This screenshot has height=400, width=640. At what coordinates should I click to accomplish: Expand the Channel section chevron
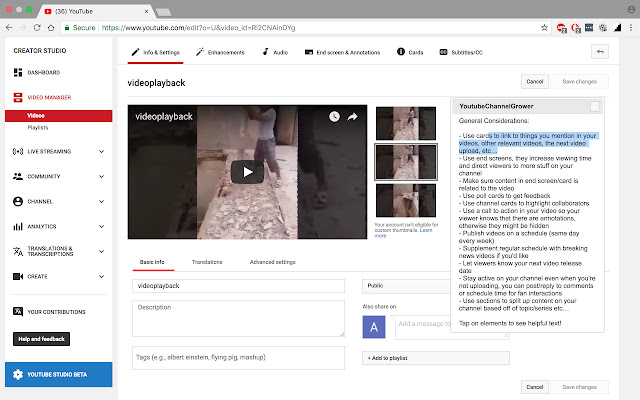102,201
